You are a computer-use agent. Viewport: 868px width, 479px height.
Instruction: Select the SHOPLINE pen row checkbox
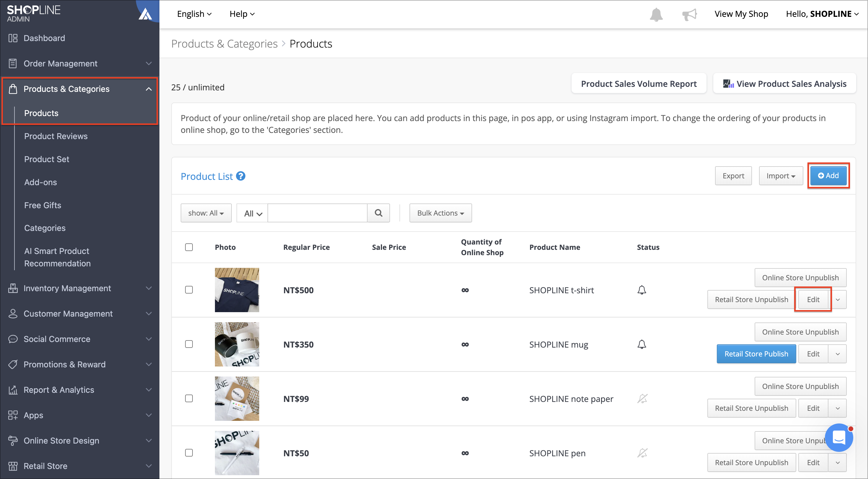[x=189, y=453]
